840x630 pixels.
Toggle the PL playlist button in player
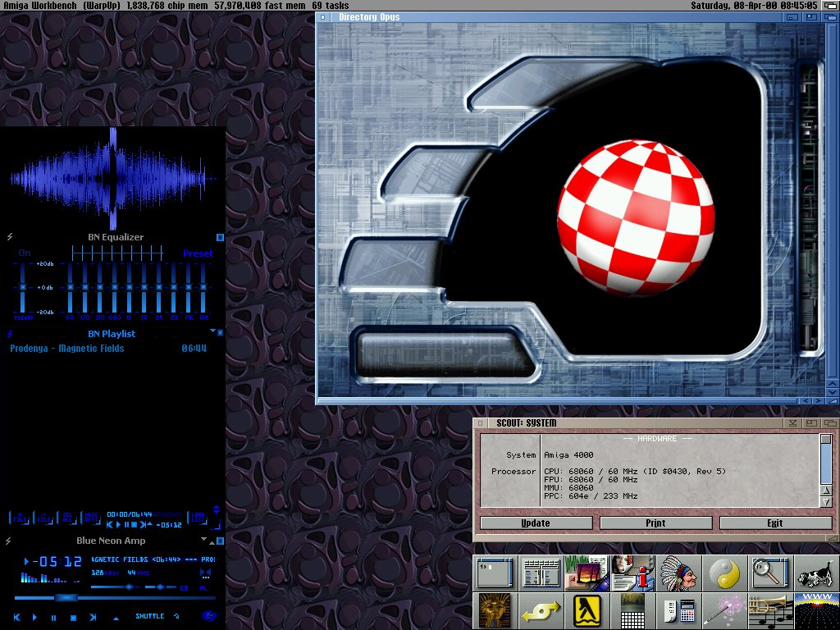pos(203,587)
